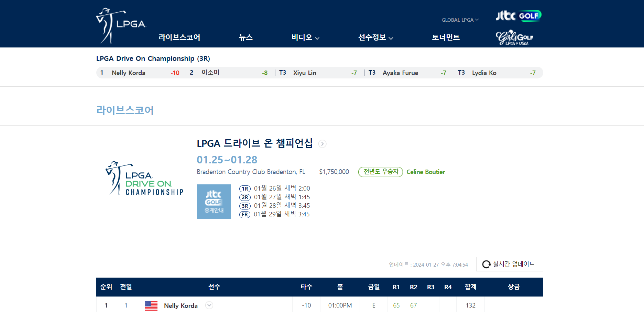Click the 실시간 업데이트 button
Image resolution: width=644 pixels, height=312 pixels.
coord(510,264)
